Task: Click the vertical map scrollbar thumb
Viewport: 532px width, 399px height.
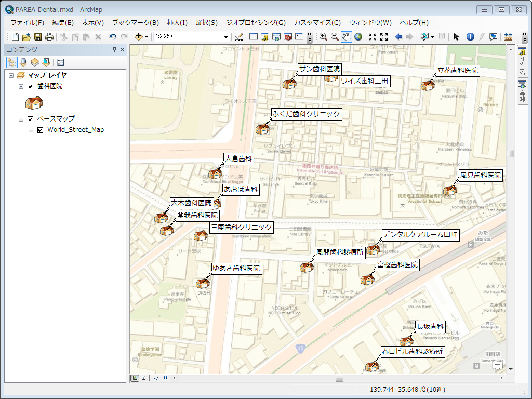Action: click(511, 153)
